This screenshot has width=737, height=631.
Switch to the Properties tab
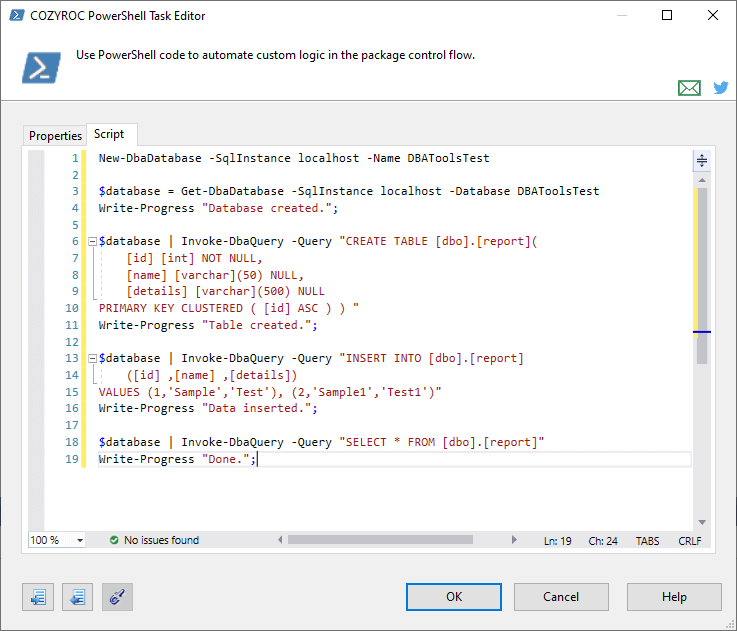(x=55, y=135)
